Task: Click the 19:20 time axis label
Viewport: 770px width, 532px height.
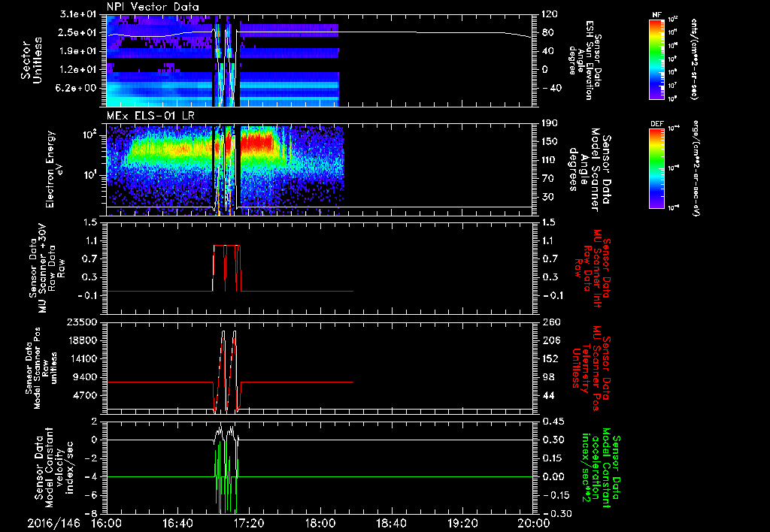Action: point(462,523)
